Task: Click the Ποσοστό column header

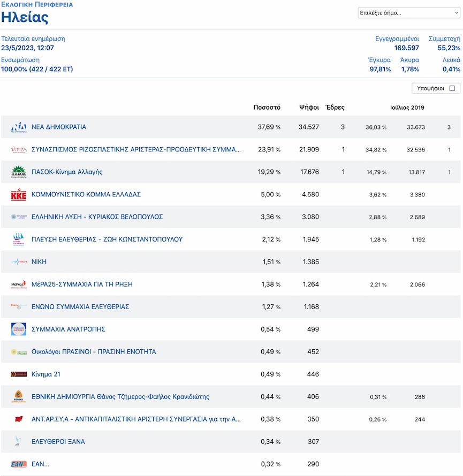Action: click(x=267, y=107)
